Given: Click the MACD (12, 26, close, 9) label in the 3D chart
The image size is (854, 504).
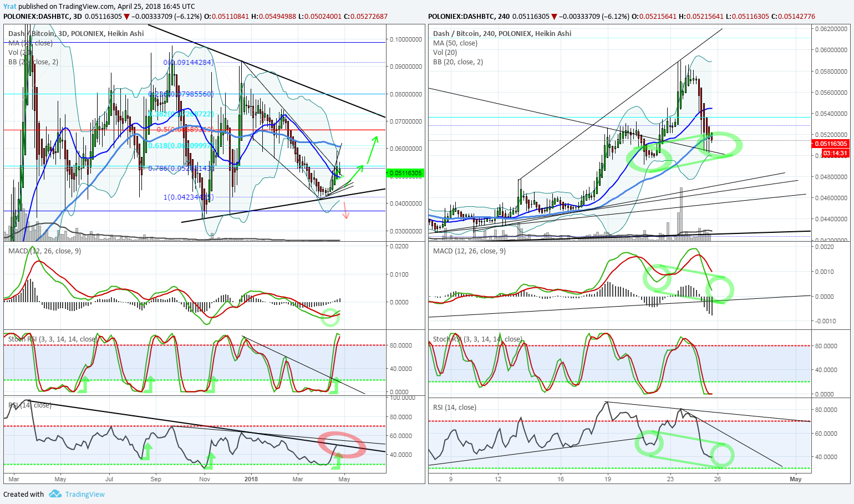Looking at the screenshot, I should click(x=44, y=251).
